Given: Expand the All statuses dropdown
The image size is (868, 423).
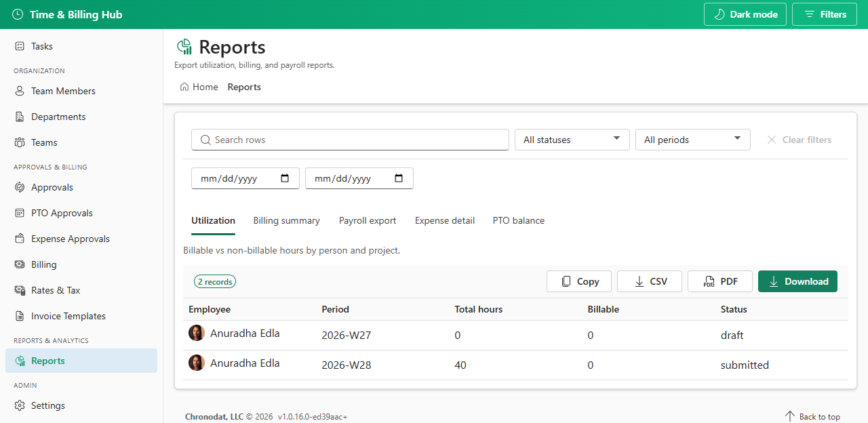Looking at the screenshot, I should [572, 140].
